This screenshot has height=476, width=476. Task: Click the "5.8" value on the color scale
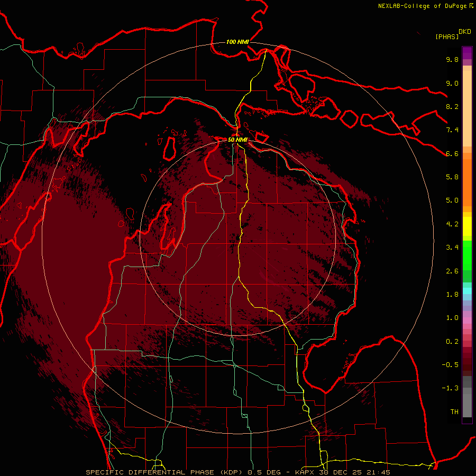[452, 177]
